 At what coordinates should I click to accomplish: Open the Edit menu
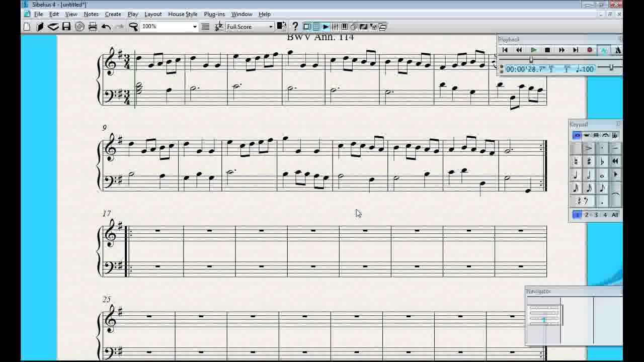coord(54,14)
